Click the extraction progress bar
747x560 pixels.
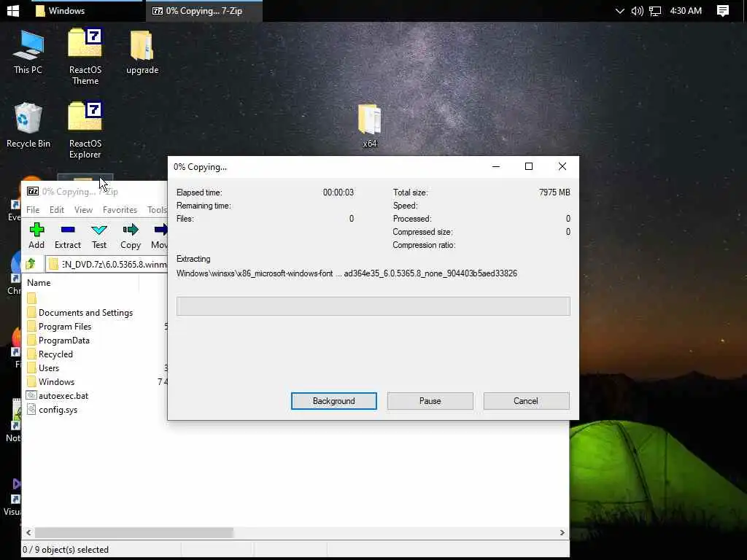pyautogui.click(x=373, y=306)
